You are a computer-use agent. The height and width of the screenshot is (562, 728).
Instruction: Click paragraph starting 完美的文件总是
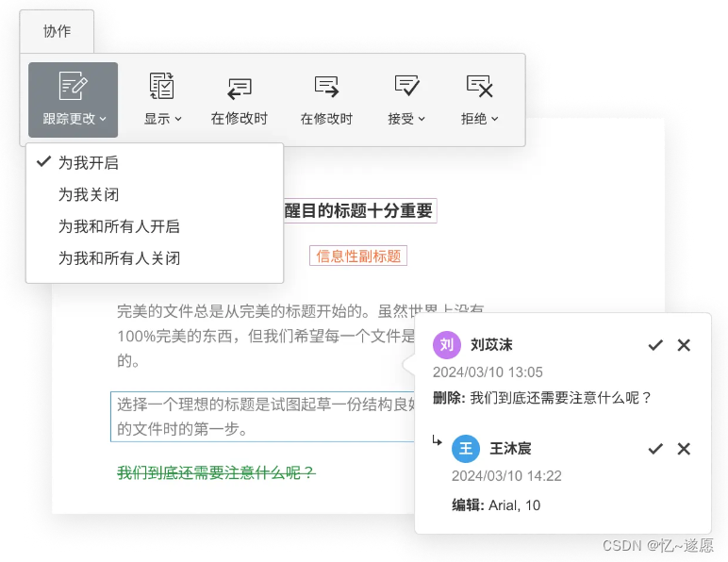(266, 336)
